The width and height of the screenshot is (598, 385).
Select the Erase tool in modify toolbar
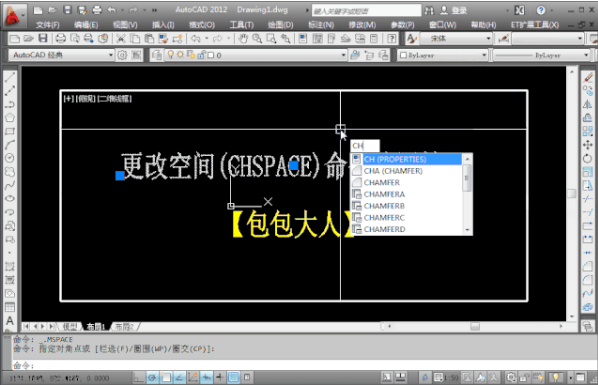point(588,77)
